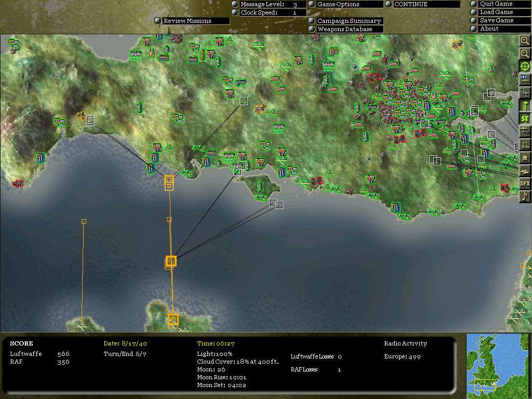532x399 pixels.
Task: Click Luftwaffe score 566
Action: [63, 354]
